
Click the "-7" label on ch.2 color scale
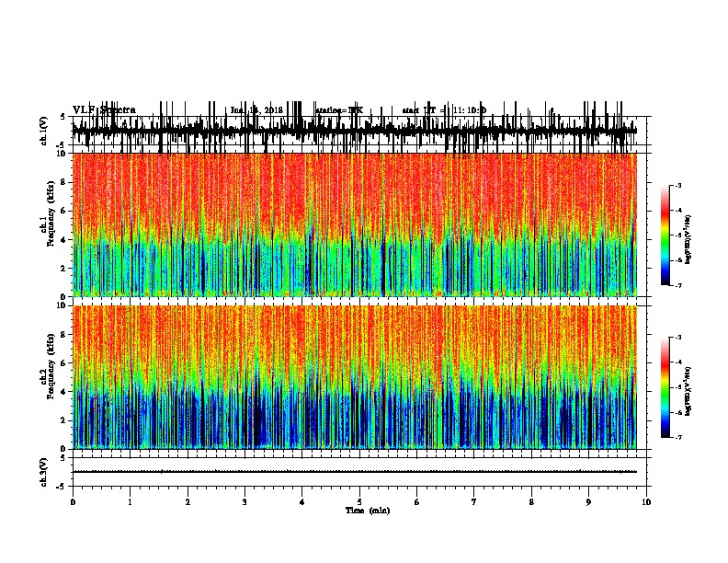coord(678,438)
